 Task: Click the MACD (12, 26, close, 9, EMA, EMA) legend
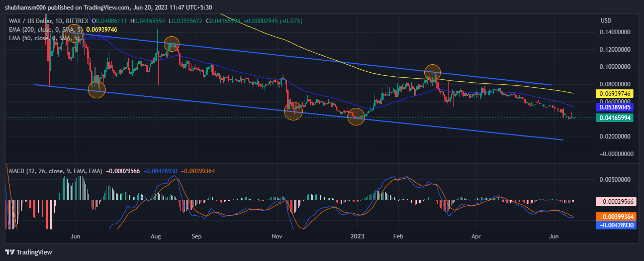click(x=55, y=171)
